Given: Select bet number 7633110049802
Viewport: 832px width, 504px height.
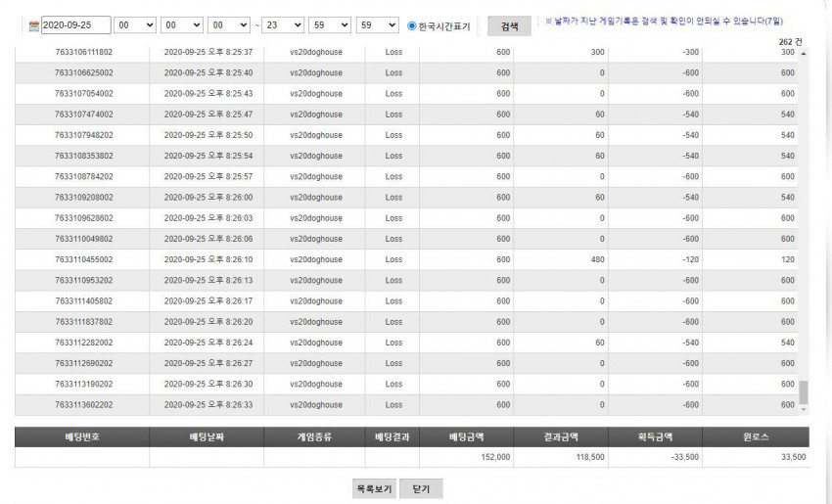Looking at the screenshot, I should tap(84, 239).
